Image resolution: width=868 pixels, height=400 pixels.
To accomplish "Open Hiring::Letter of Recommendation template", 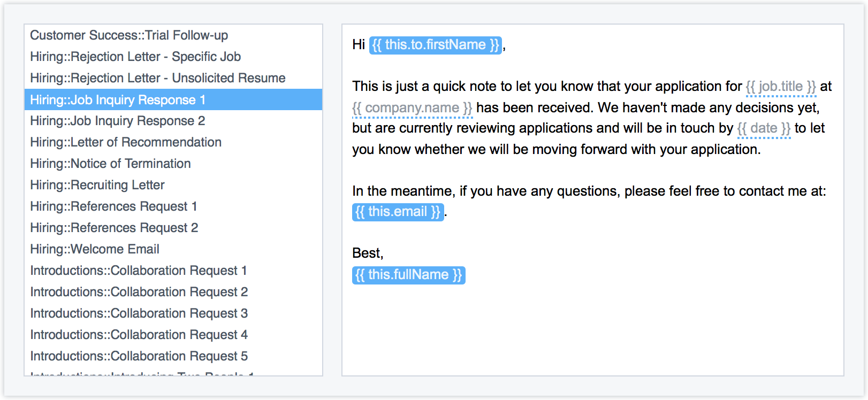I will (126, 142).
